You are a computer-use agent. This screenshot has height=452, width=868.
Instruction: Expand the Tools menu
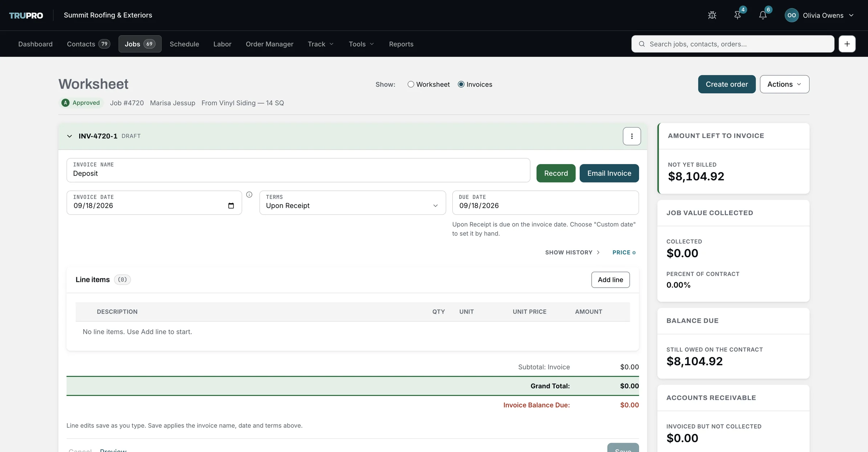tap(361, 44)
